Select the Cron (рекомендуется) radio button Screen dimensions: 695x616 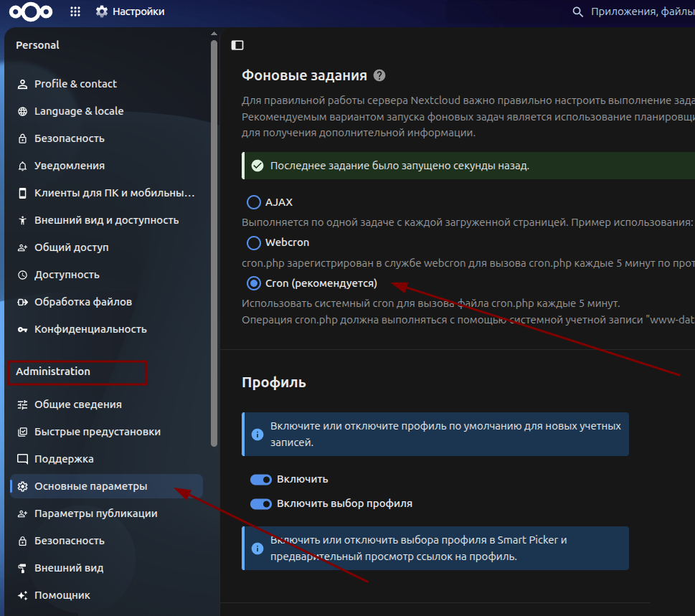pyautogui.click(x=253, y=283)
